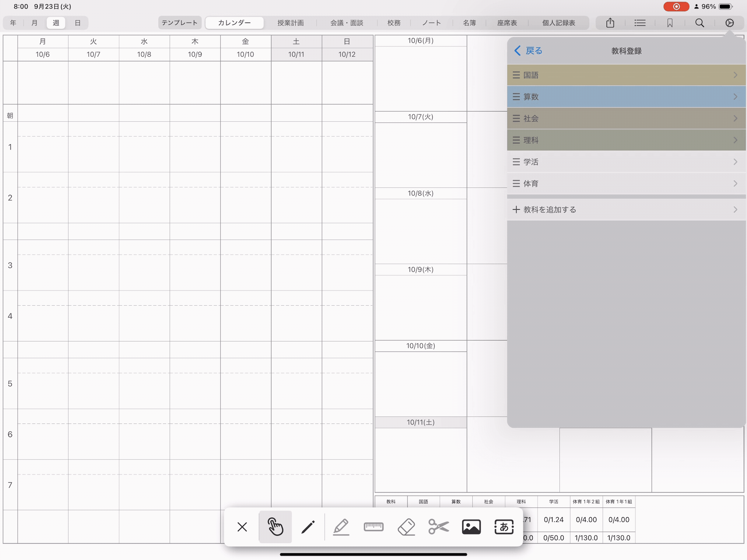Close the drawing toolbar with X
This screenshot has width=747, height=560.
pos(242,527)
